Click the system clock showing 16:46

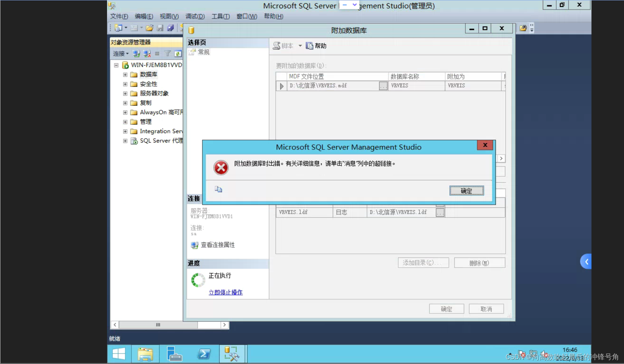click(x=570, y=350)
